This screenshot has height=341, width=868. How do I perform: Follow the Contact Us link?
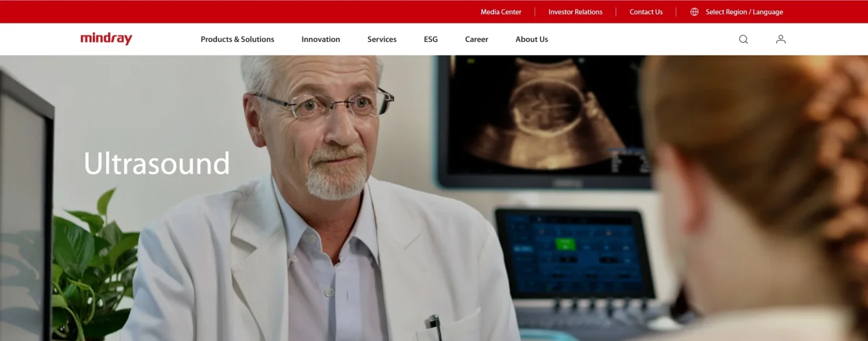point(646,12)
